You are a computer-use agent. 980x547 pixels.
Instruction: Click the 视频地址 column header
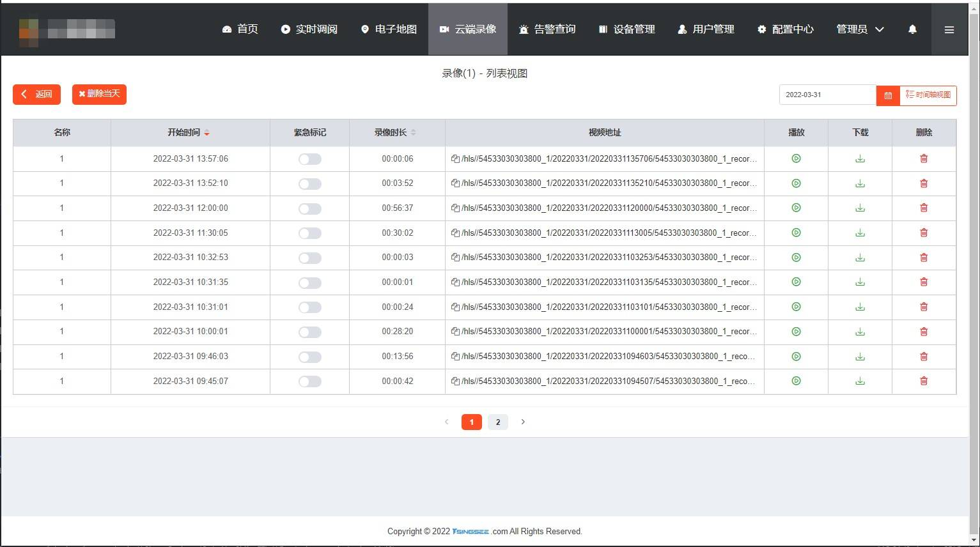pyautogui.click(x=605, y=132)
